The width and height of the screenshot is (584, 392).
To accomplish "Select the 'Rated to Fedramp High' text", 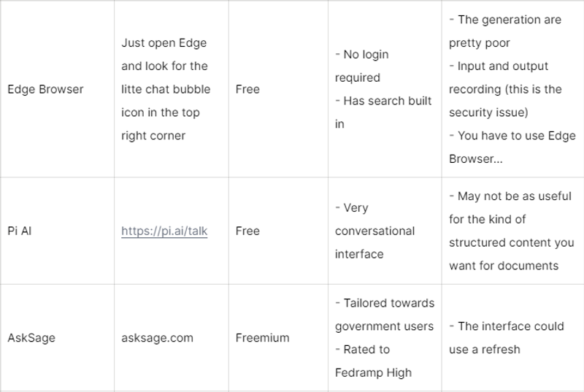I will coord(373,361).
